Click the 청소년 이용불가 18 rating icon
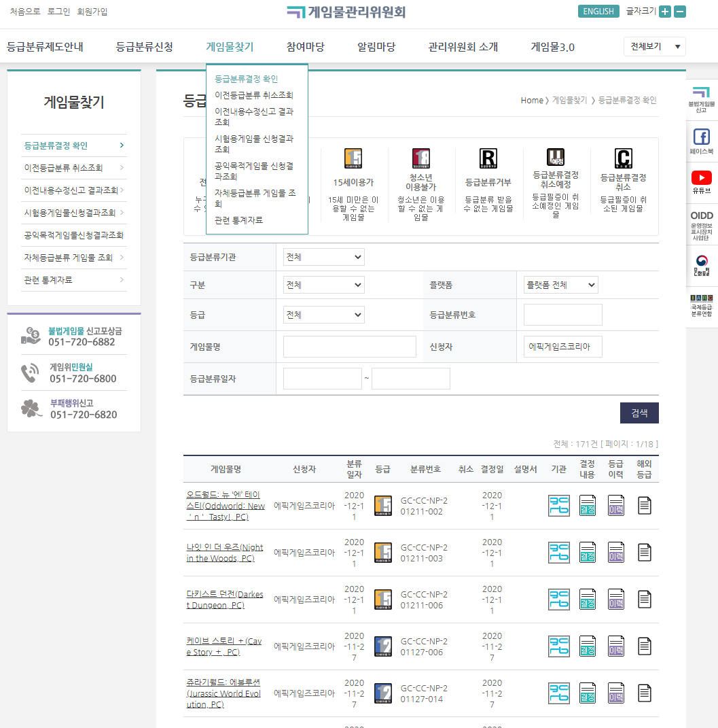Viewport: 718px width, 728px height. 420,158
